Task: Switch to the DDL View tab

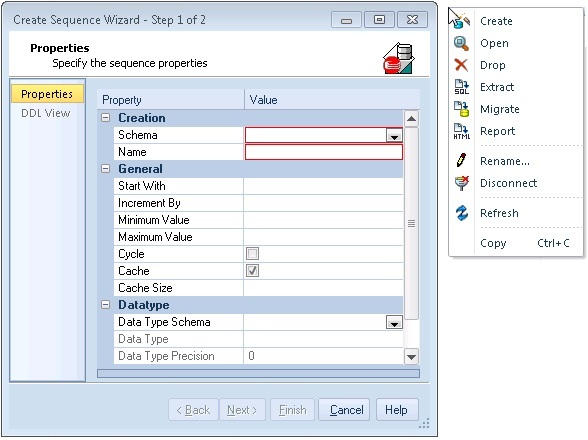Action: (x=46, y=113)
